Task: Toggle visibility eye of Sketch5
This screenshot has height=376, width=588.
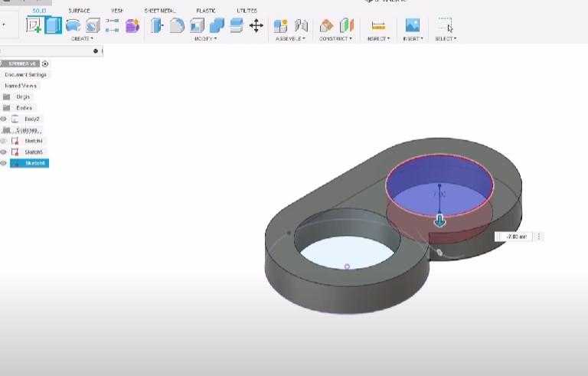Action: click(x=3, y=152)
